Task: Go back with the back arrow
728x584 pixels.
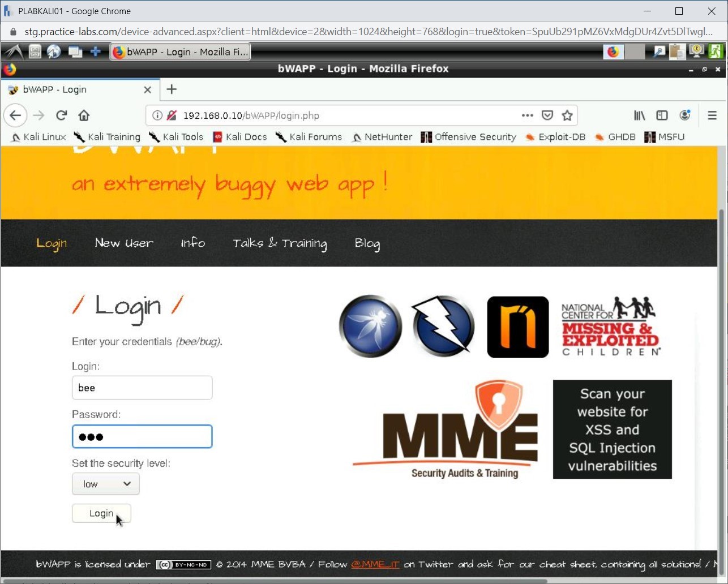Action: 15,115
